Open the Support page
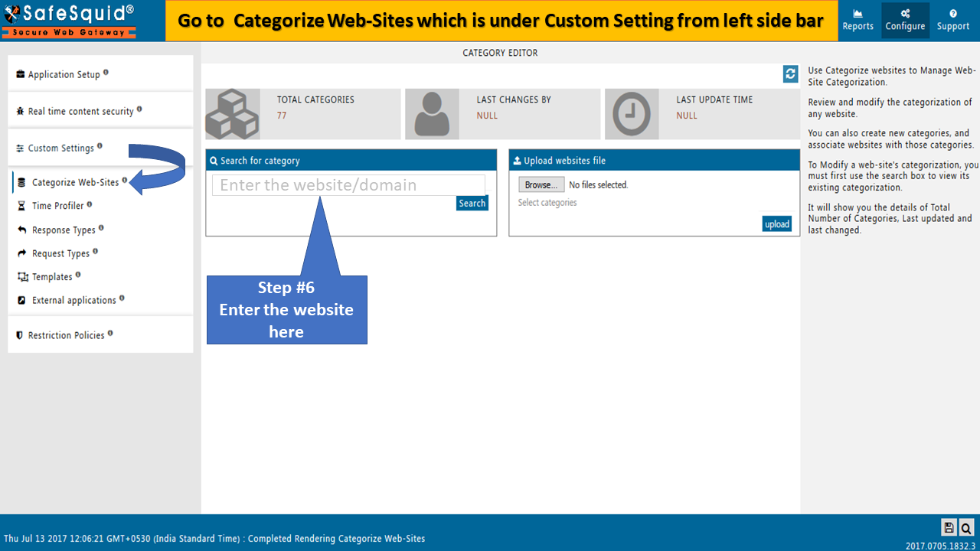 click(952, 21)
